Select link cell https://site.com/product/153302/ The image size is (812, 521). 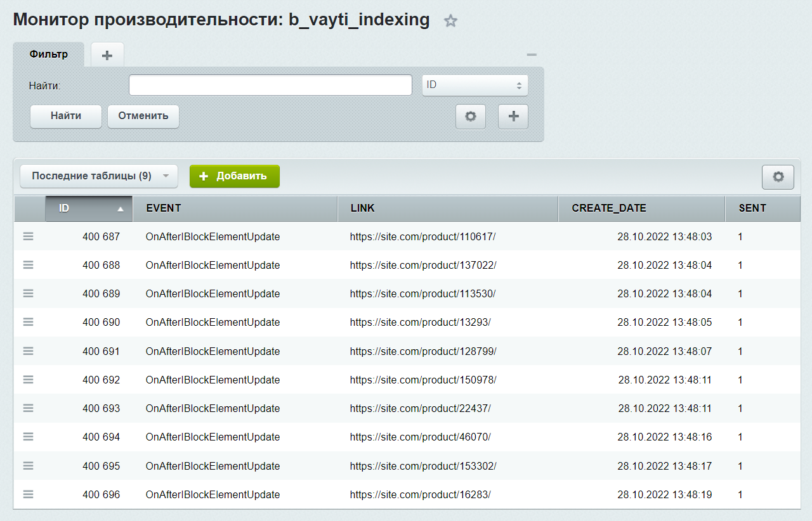(x=423, y=466)
